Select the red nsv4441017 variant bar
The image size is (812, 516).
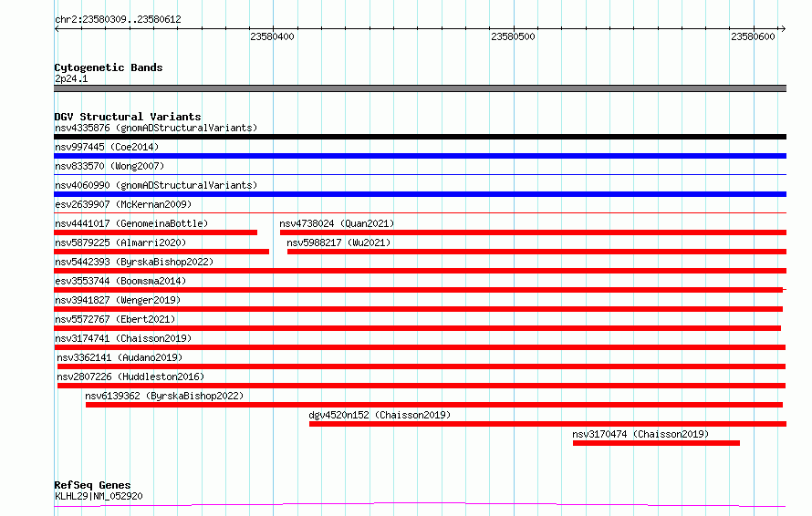[x=156, y=232]
